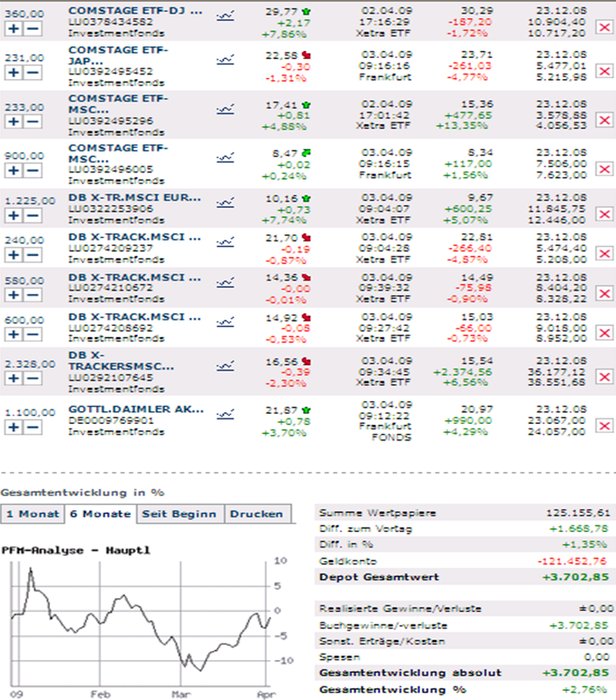Delete the LU0392495452 position with red X

coord(605,71)
